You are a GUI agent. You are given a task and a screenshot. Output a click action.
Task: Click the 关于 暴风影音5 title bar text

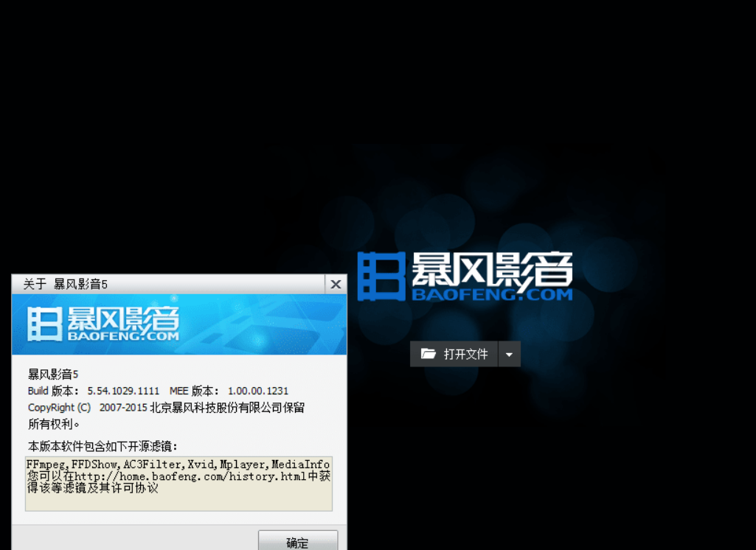(x=66, y=285)
